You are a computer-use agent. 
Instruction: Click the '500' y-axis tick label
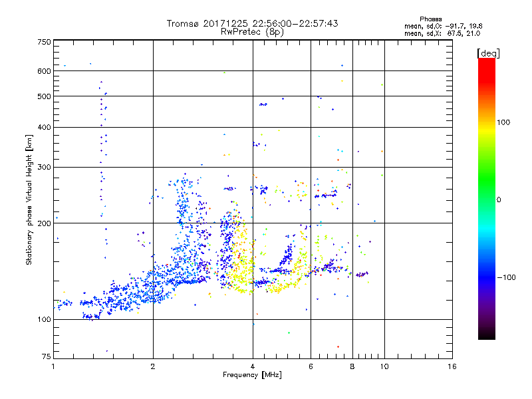[44, 96]
